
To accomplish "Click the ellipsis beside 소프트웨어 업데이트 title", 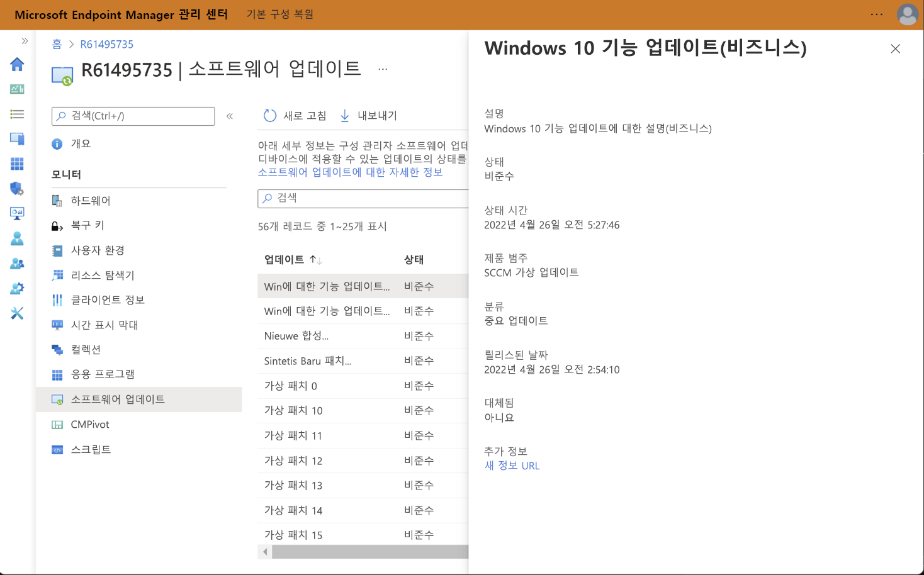I will 383,69.
